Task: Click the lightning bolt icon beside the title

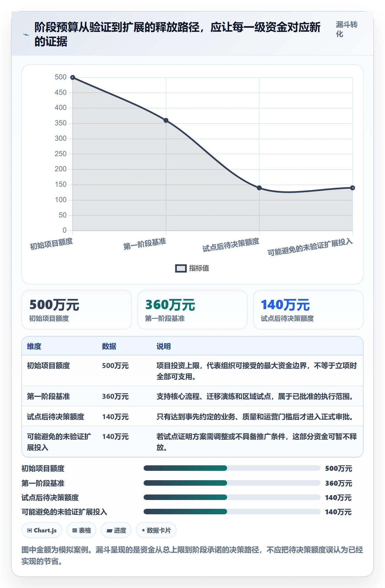Action: pyautogui.click(x=26, y=35)
